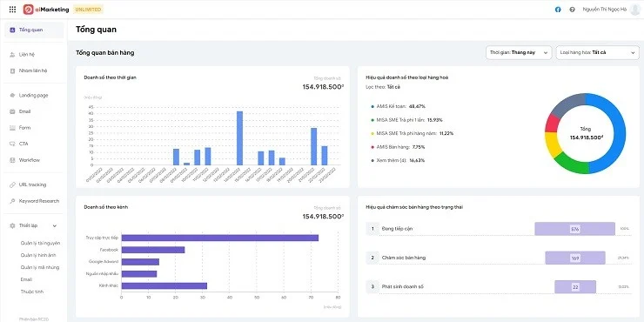Click user name Nguyễn Thị Ngọc Hà

605,10
